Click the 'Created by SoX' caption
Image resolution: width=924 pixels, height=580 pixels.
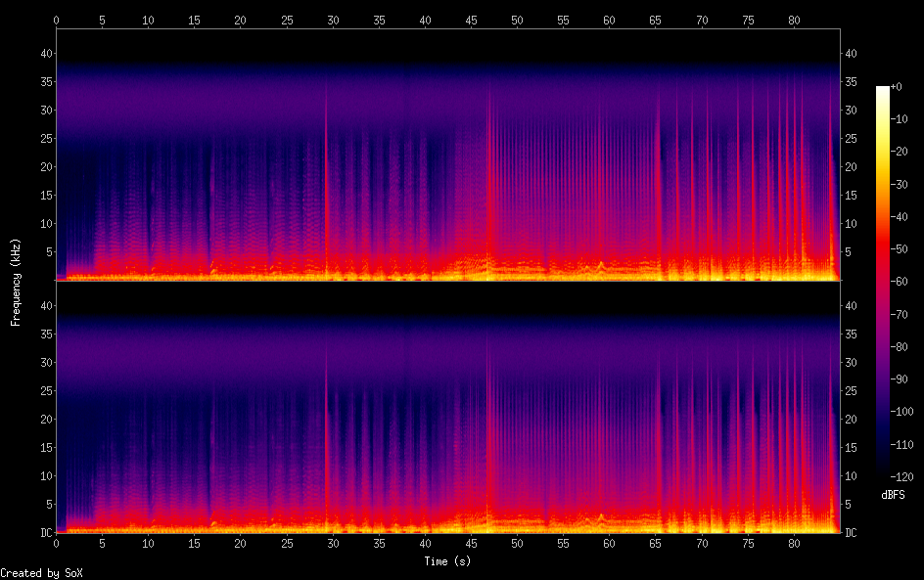coord(41,573)
